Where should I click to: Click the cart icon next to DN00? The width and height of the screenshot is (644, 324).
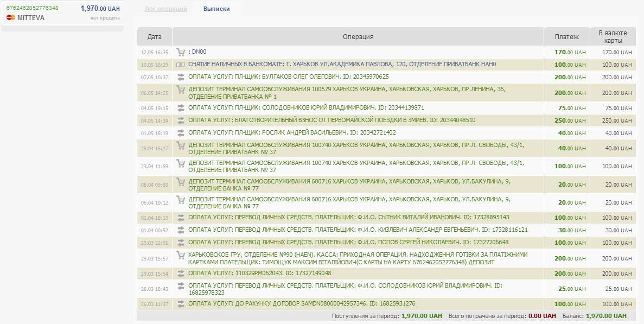pyautogui.click(x=181, y=52)
